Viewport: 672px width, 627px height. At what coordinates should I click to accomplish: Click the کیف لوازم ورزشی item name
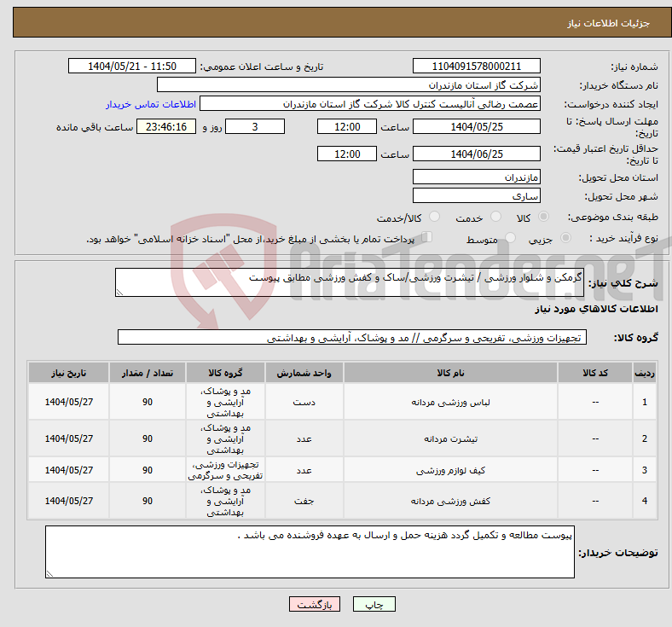(x=450, y=470)
